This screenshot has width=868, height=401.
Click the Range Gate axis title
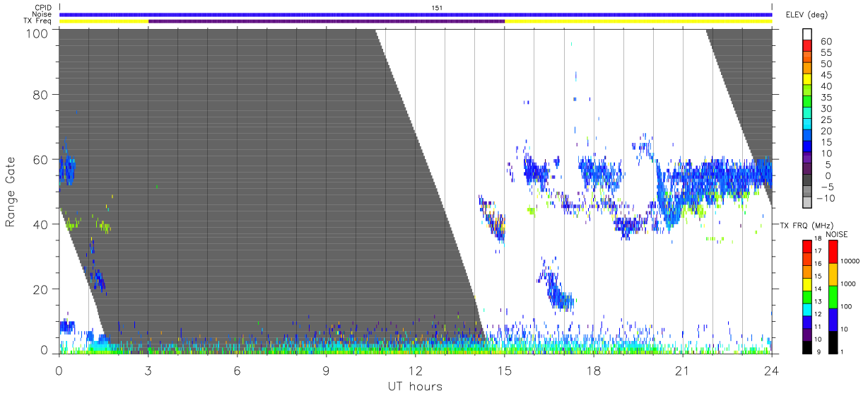pos(11,192)
